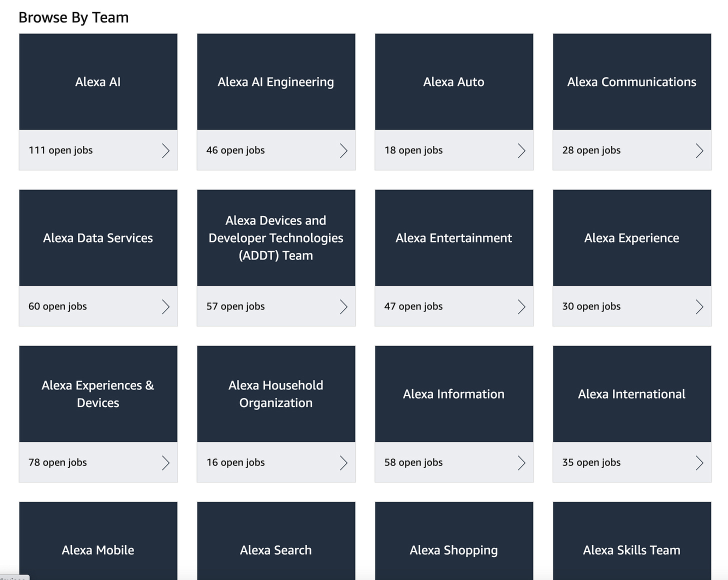Click the "28 open jobs" text
The width and height of the screenshot is (728, 580).
click(x=591, y=150)
